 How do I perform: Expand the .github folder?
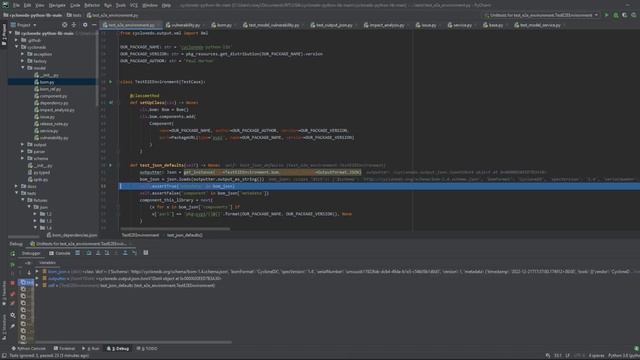click(17, 40)
